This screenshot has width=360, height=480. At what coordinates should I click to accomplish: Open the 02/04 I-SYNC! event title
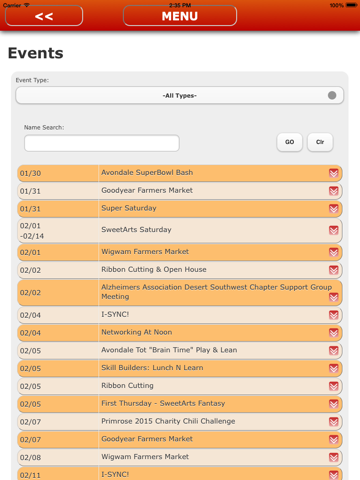[115, 314]
